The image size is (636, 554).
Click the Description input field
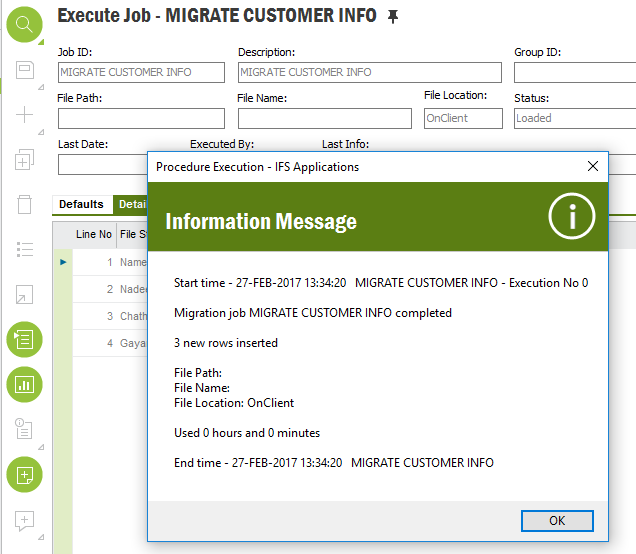[x=370, y=72]
